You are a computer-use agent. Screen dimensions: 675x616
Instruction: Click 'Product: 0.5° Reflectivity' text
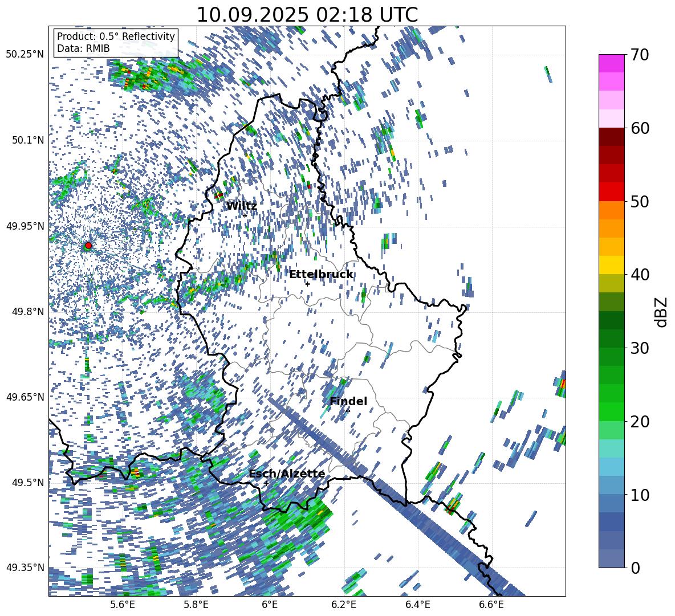tap(116, 36)
